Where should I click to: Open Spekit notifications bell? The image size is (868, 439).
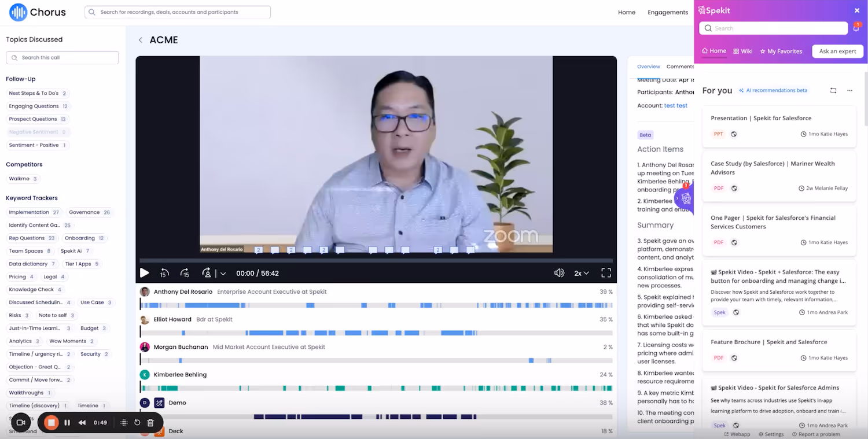pos(856,28)
